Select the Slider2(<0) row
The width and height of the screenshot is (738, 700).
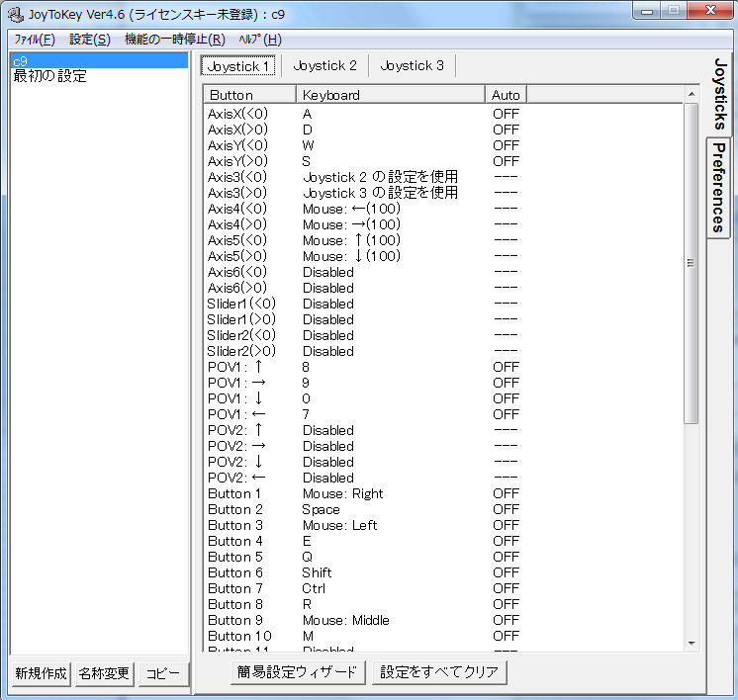[444, 335]
